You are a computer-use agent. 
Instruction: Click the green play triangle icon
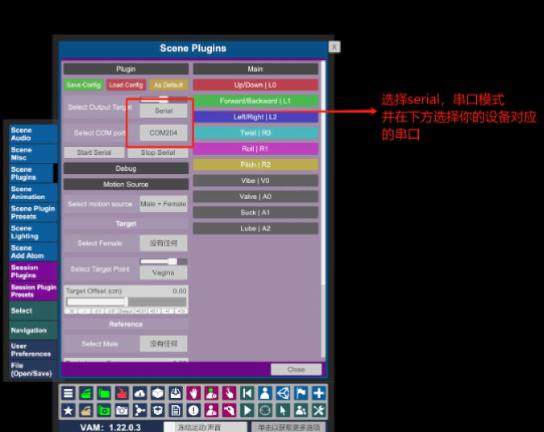pyautogui.click(x=247, y=410)
